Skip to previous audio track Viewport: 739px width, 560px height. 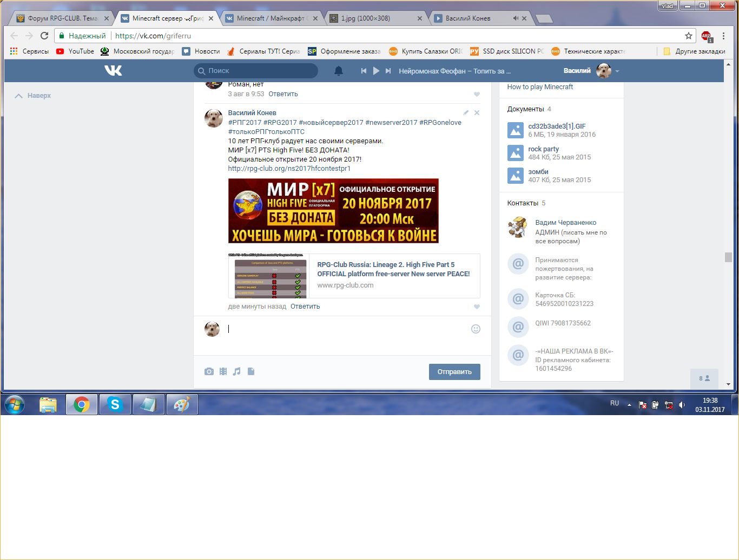point(364,71)
